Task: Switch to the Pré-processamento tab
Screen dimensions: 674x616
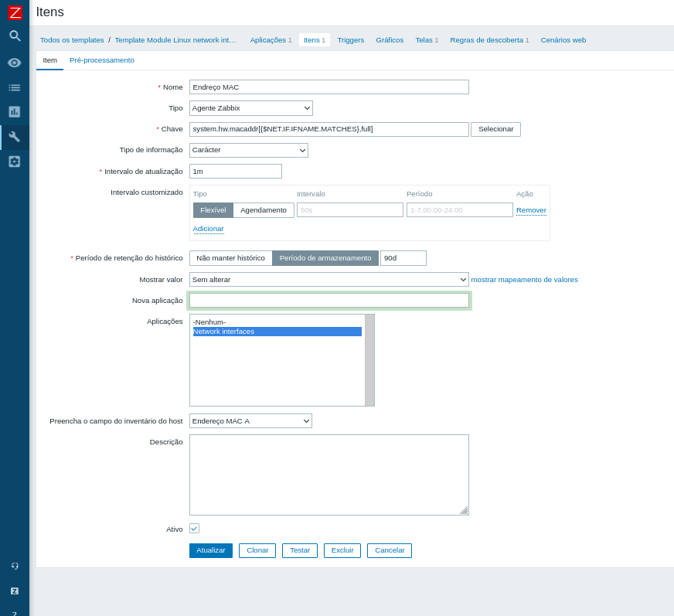Action: pos(101,59)
